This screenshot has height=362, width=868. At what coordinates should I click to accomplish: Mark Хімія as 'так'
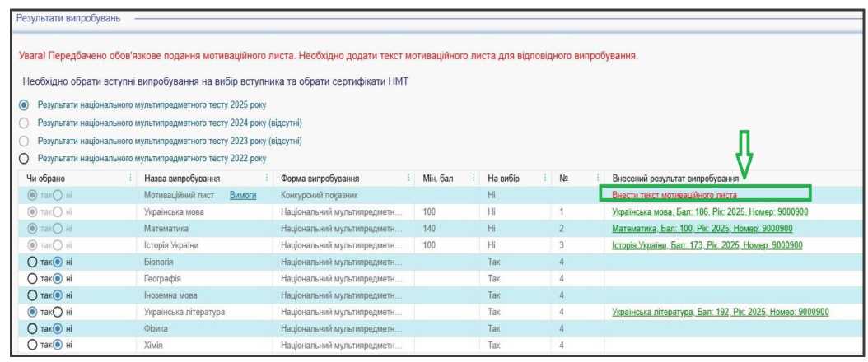click(33, 346)
